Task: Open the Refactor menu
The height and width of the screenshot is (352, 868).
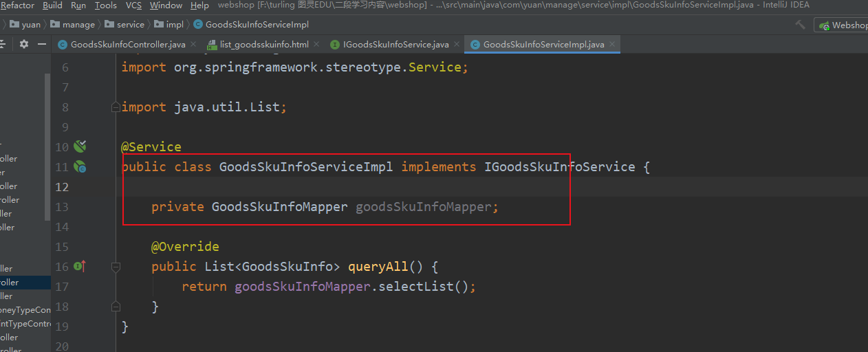Action: point(18,5)
